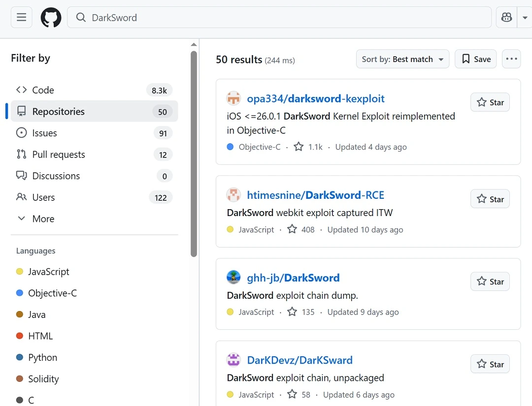Click opa334's avatar image

click(233, 98)
